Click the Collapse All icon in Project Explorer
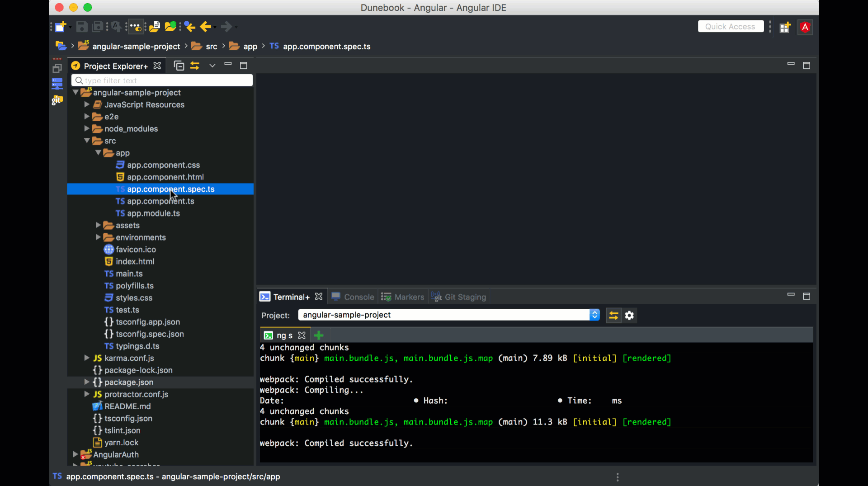This screenshot has height=486, width=868. pos(179,66)
